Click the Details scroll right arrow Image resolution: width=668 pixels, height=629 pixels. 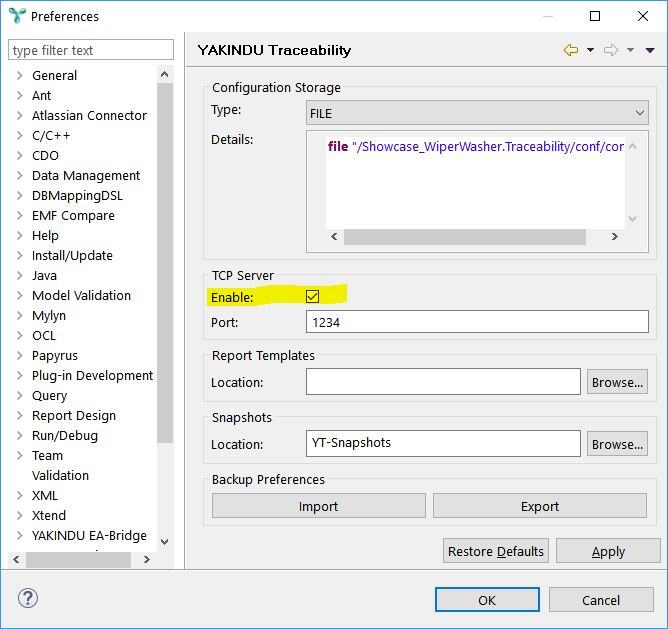coord(614,237)
